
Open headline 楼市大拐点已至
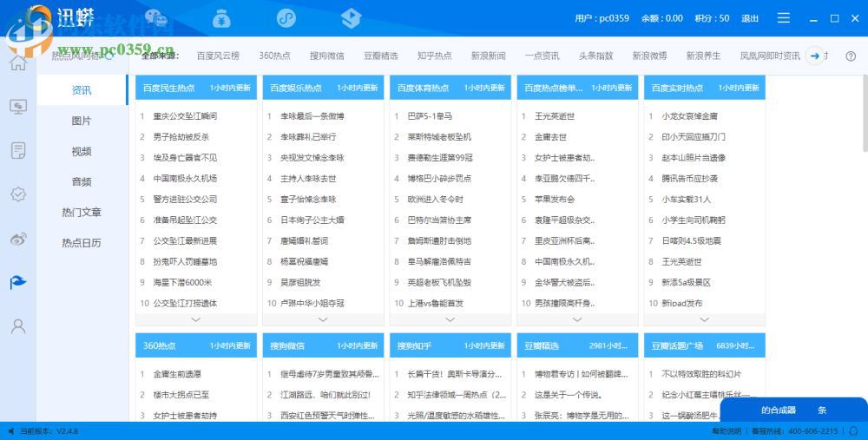click(181, 395)
